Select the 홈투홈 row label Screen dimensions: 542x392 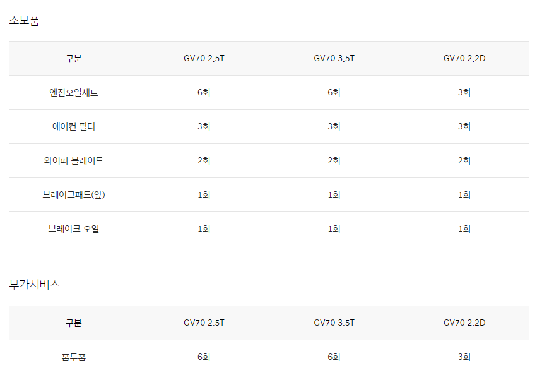[x=74, y=357]
